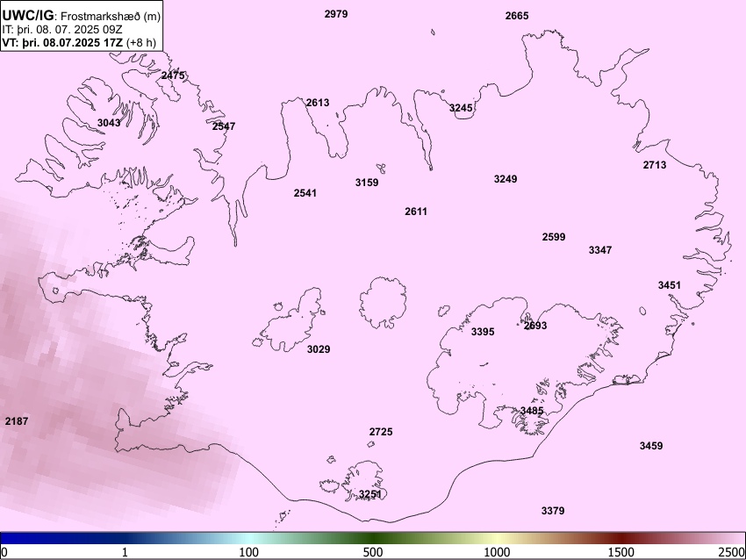This screenshot has width=746, height=560.
Task: Click the value 2547 on the map
Action: point(224,126)
